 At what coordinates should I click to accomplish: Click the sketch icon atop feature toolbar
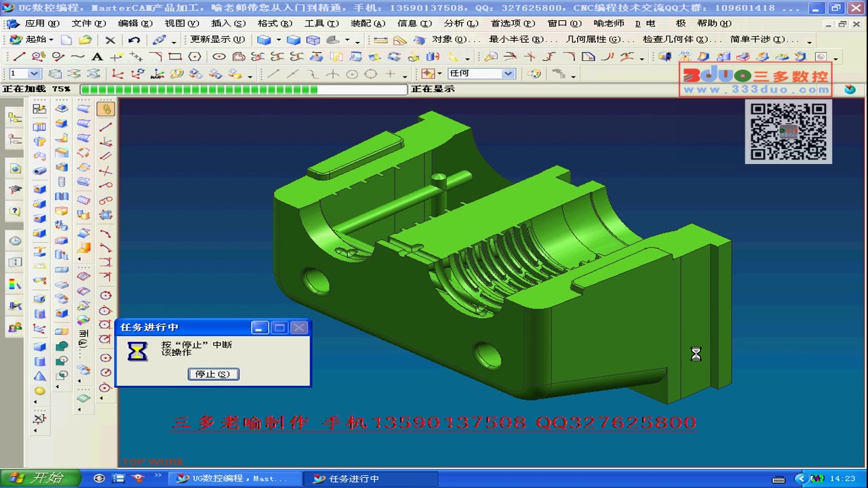[x=39, y=108]
